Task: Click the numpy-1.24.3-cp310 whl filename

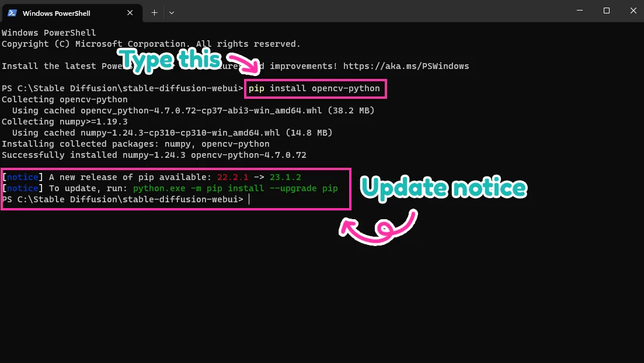Action: pyautogui.click(x=180, y=133)
